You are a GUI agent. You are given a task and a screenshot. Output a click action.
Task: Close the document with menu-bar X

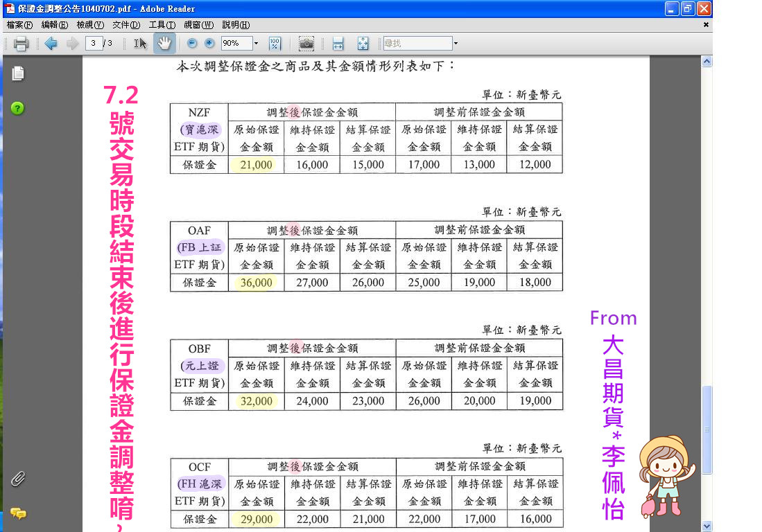coord(706,25)
